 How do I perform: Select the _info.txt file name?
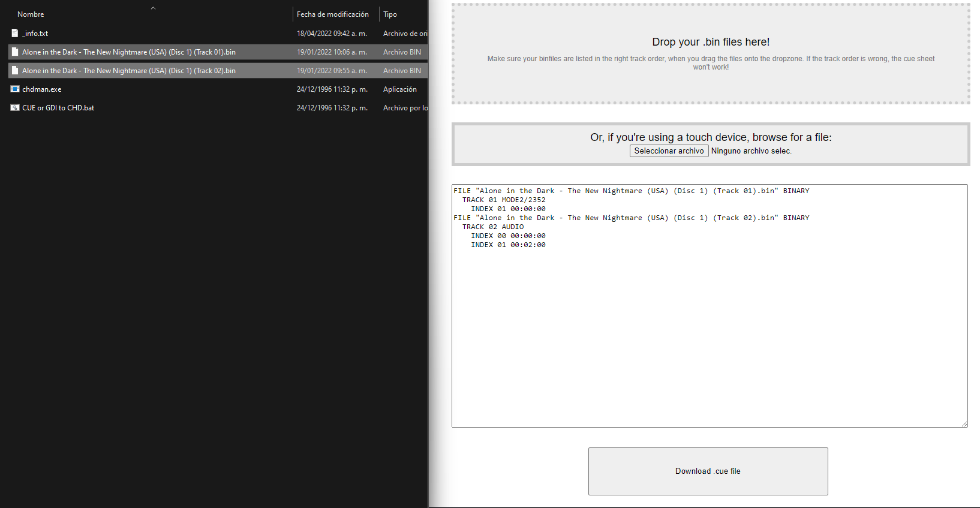35,34
